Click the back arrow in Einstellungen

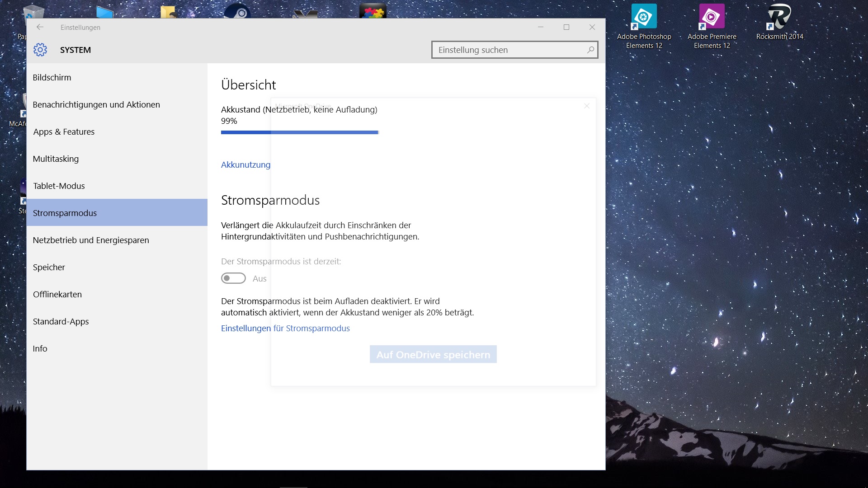[40, 27]
